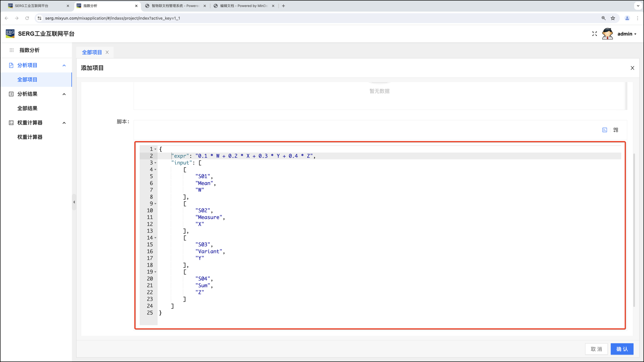
Task: Click the 确认 button
Action: 622,349
